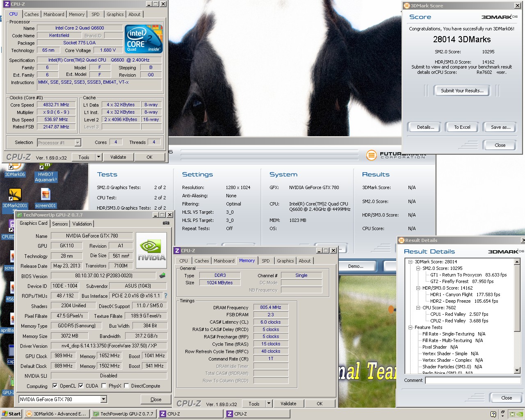Check the DirectCompute checkbox in GPU-Z
525x420 pixels.
(127, 386)
